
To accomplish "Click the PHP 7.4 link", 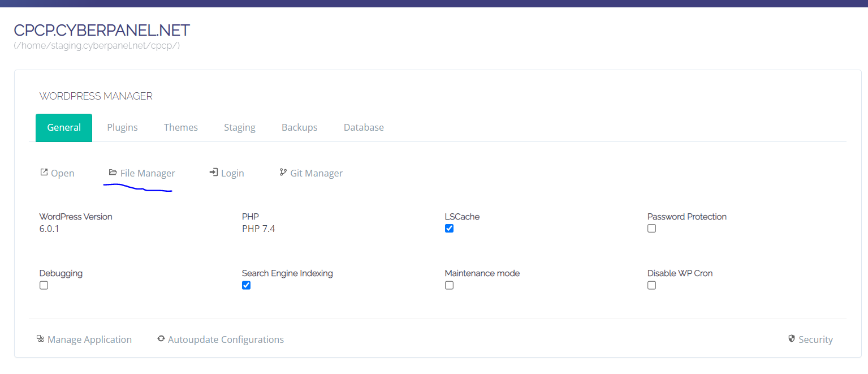I will [258, 228].
